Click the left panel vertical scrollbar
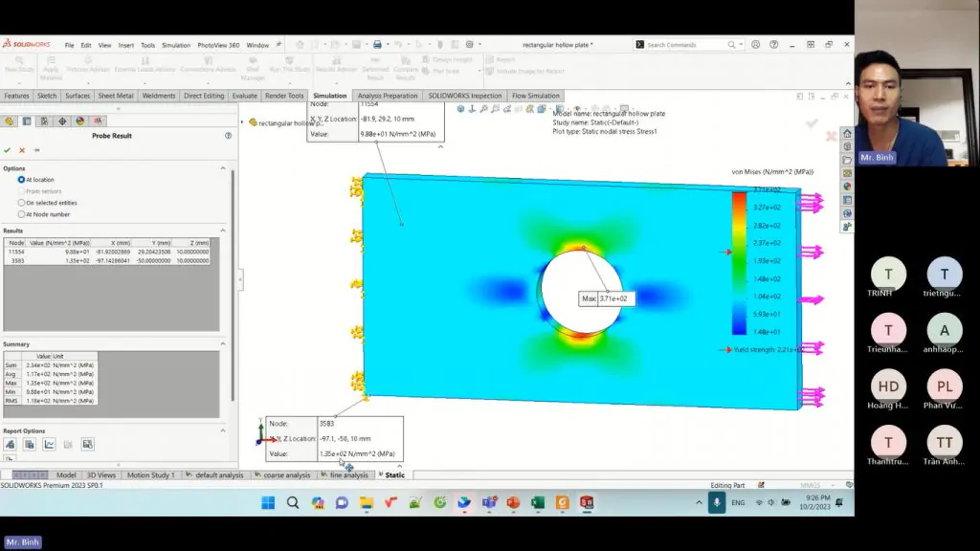980x551 pixels. click(234, 285)
